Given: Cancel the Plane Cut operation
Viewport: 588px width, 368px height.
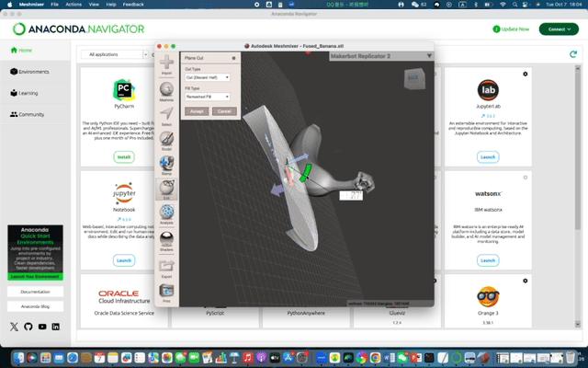Looking at the screenshot, I should (x=223, y=110).
